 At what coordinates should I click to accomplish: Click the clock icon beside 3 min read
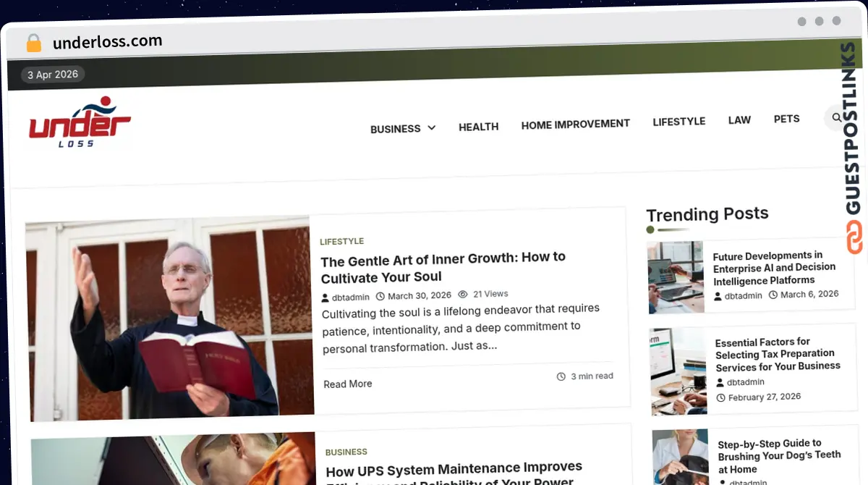[x=561, y=376]
